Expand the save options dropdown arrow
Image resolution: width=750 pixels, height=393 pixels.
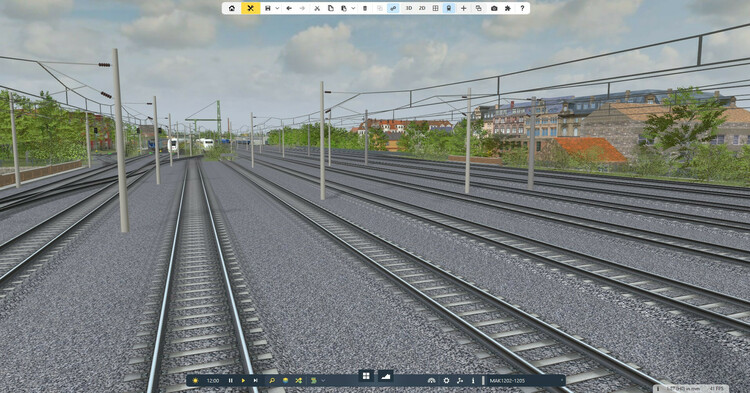[277, 8]
